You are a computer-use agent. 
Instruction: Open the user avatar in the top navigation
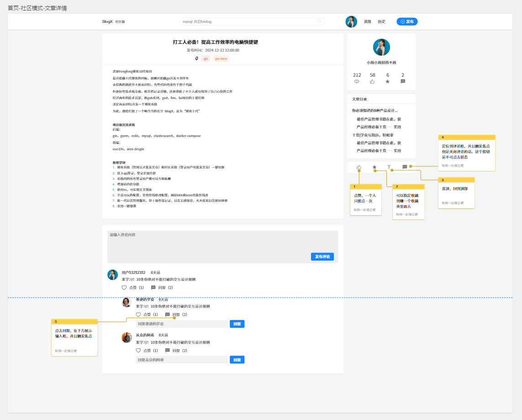tap(351, 21)
